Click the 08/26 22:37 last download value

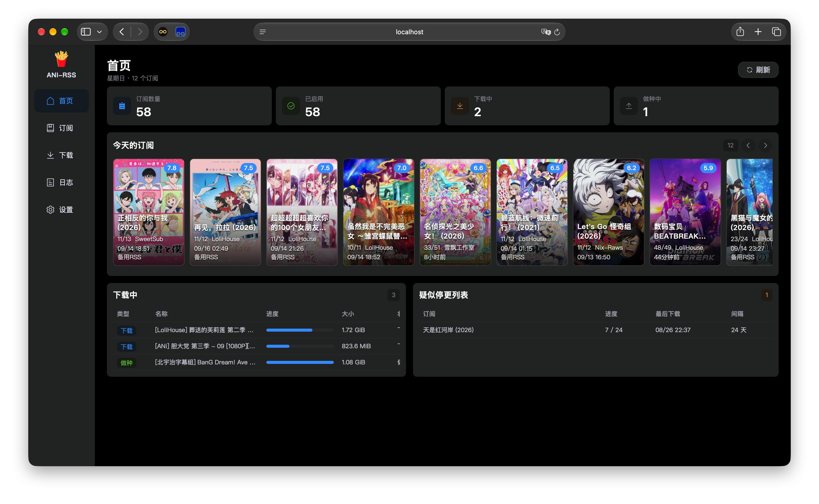672,330
